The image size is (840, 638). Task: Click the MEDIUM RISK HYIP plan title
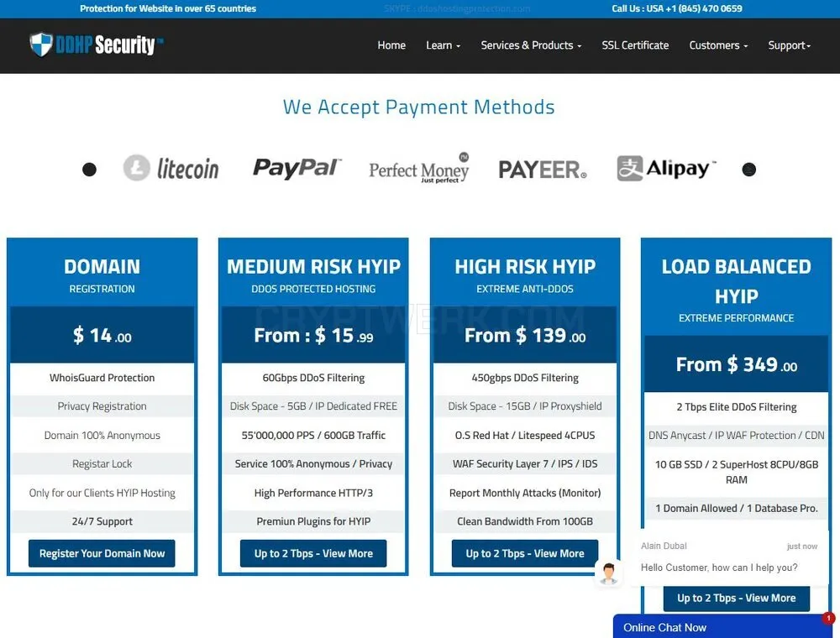coord(313,267)
